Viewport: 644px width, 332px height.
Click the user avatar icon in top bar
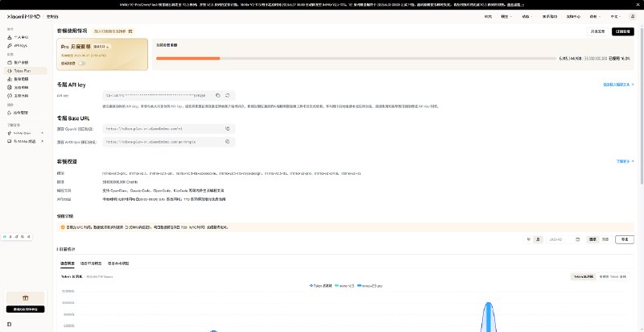click(632, 16)
